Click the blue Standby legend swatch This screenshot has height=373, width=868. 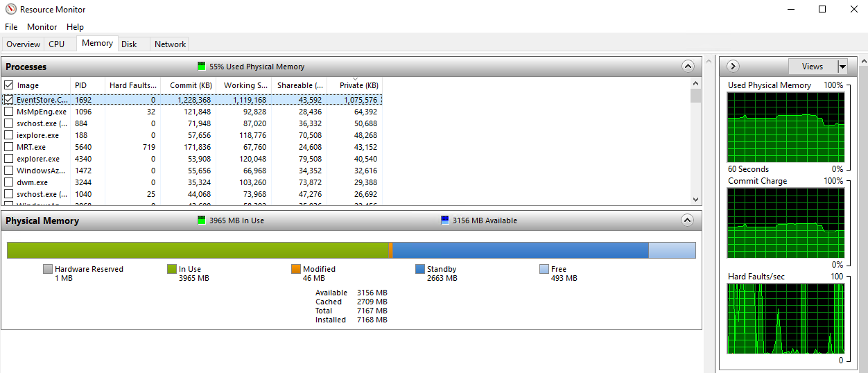click(420, 269)
